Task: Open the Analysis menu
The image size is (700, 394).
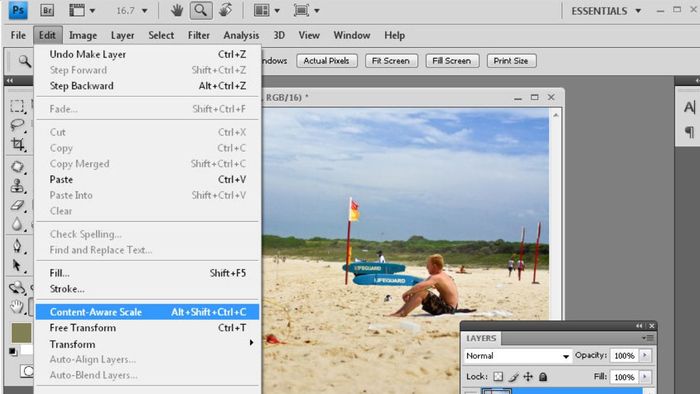Action: tap(241, 35)
